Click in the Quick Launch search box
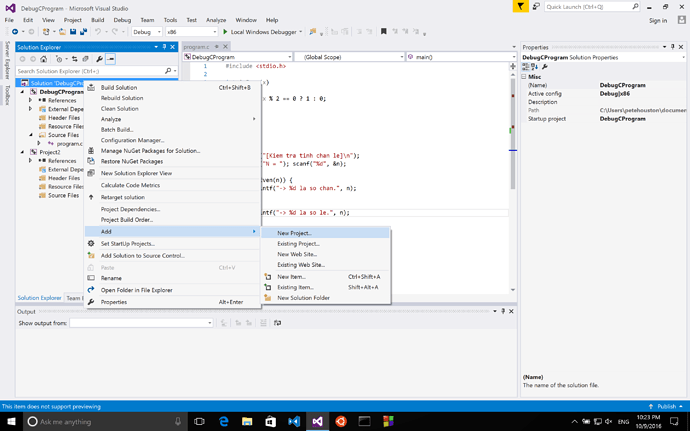This screenshot has height=431, width=690. 592,7
